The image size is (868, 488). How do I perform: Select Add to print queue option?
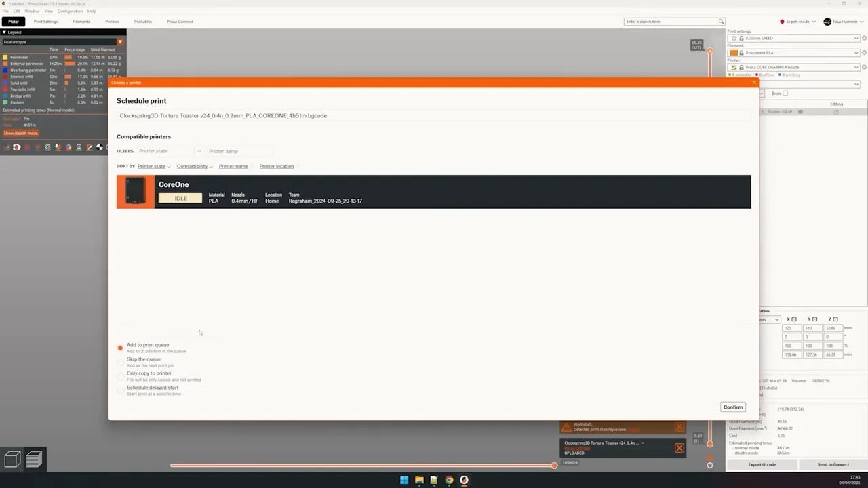[x=120, y=348]
